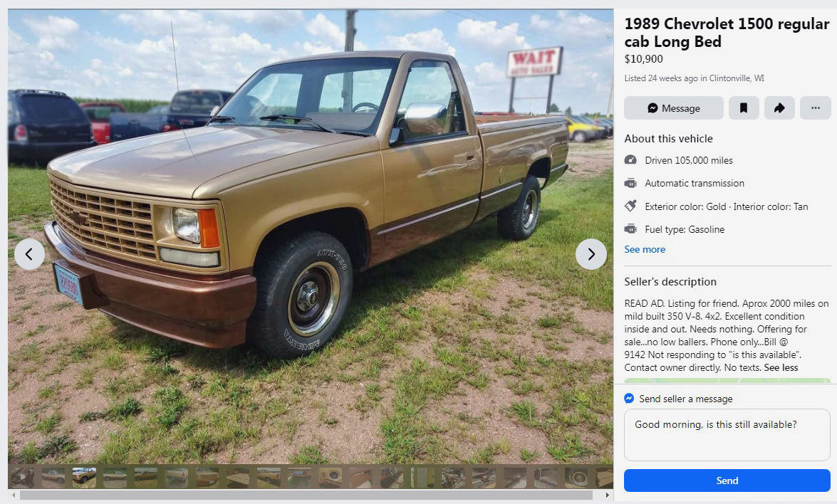The height and width of the screenshot is (504, 837).
Task: Open the map preview below the description
Action: click(727, 381)
